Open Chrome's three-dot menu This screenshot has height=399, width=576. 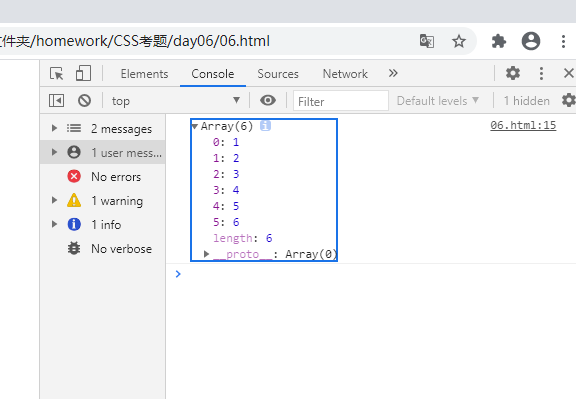(x=563, y=41)
